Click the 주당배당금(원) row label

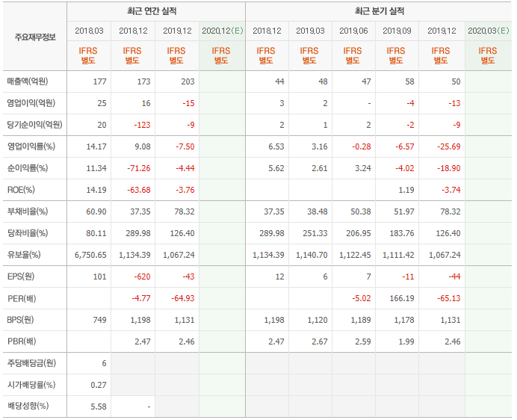point(31,363)
